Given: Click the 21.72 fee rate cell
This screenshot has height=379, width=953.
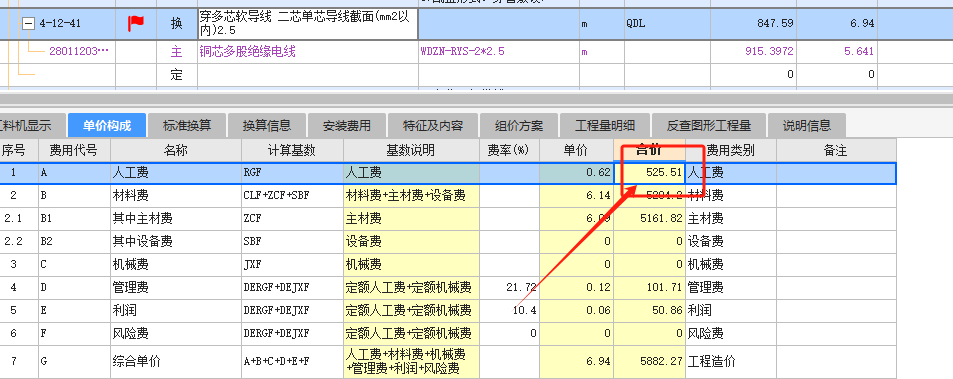Looking at the screenshot, I should point(509,287).
